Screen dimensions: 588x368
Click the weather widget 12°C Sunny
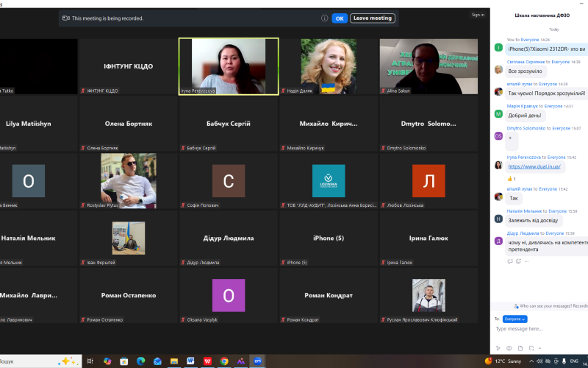503,361
